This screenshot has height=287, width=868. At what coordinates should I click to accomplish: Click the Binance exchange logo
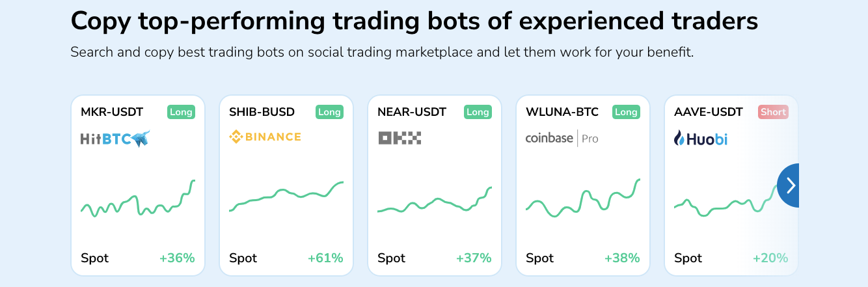[265, 137]
